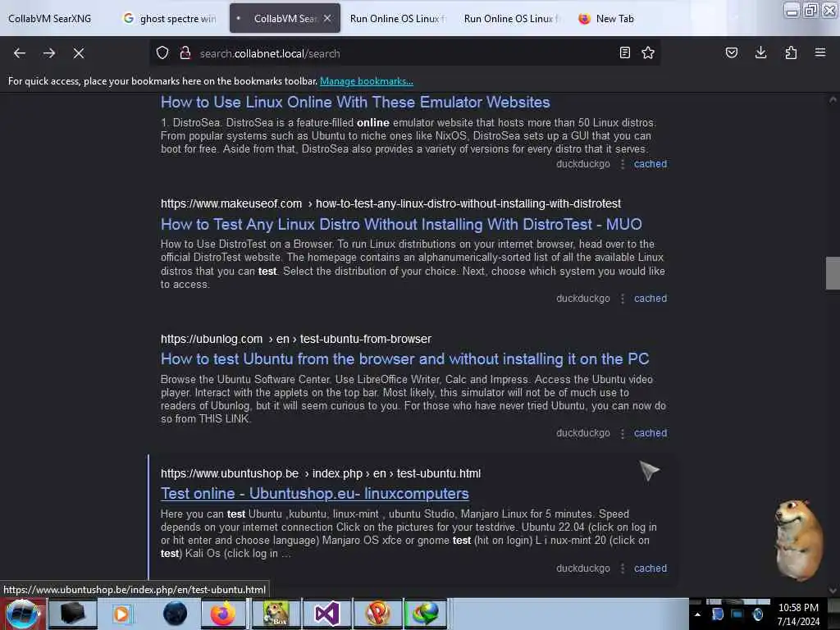The height and width of the screenshot is (630, 840).
Task: Switch to the first Run Online OS Linux tab
Action: click(397, 18)
